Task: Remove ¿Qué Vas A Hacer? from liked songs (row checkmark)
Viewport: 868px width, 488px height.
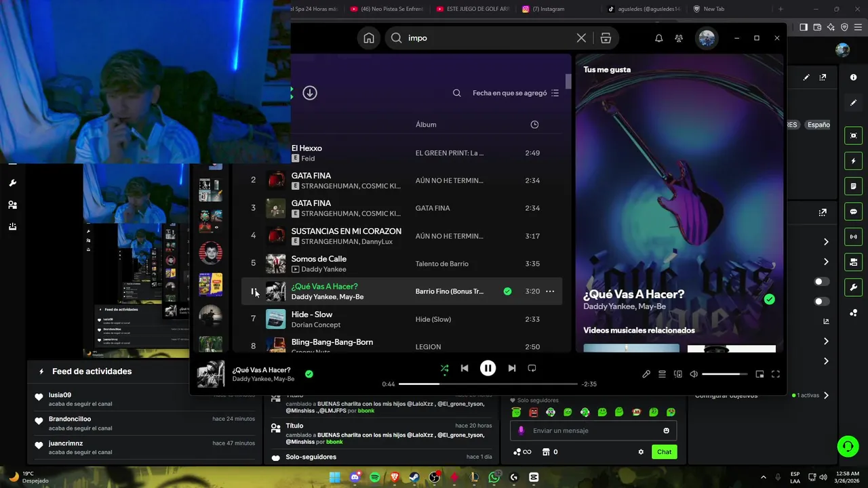Action: pyautogui.click(x=507, y=291)
